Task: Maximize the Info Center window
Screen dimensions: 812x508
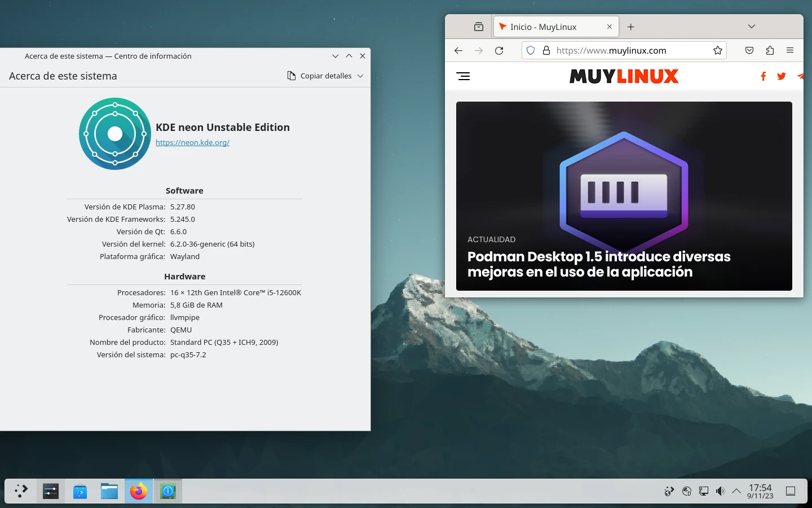Action: click(349, 56)
